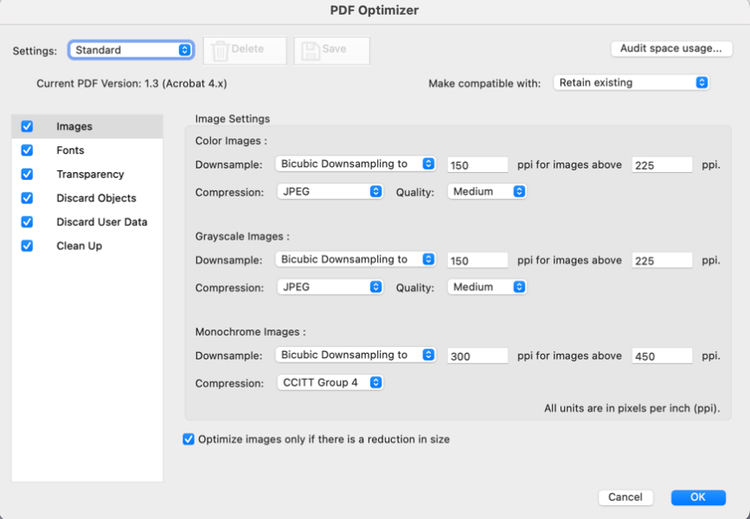Toggle optimize only if size reduction checkbox
Image resolution: width=750 pixels, height=519 pixels.
(x=189, y=439)
